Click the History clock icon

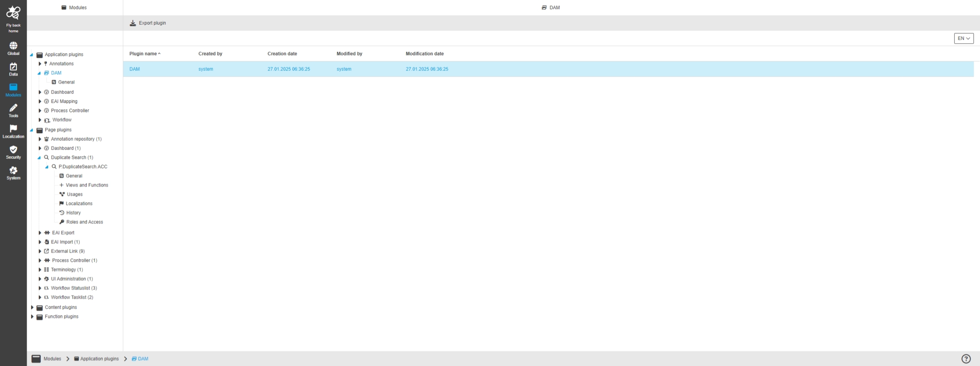pyautogui.click(x=62, y=213)
